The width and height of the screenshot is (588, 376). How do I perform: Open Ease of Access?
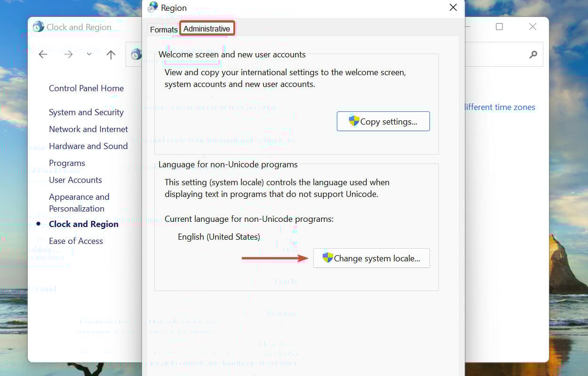(76, 241)
